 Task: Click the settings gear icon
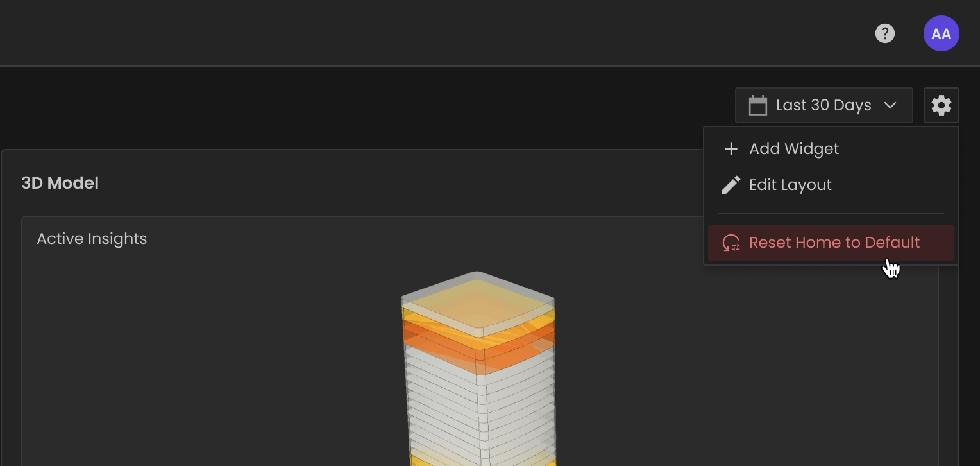click(x=941, y=105)
